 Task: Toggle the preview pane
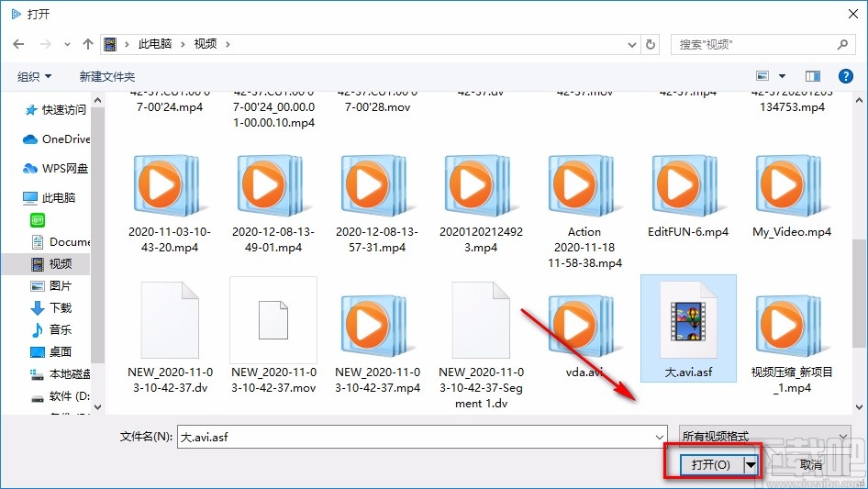point(813,76)
